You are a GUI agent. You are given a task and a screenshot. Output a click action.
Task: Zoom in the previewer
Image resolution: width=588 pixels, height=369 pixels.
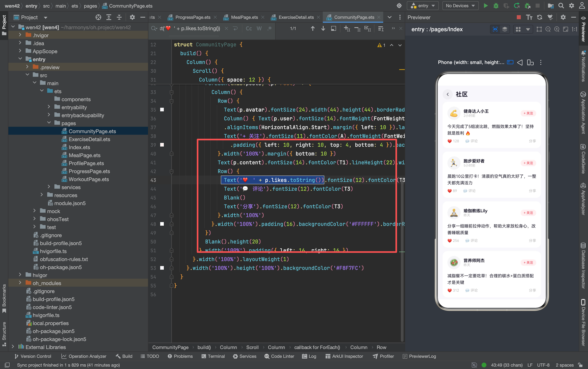[557, 29]
